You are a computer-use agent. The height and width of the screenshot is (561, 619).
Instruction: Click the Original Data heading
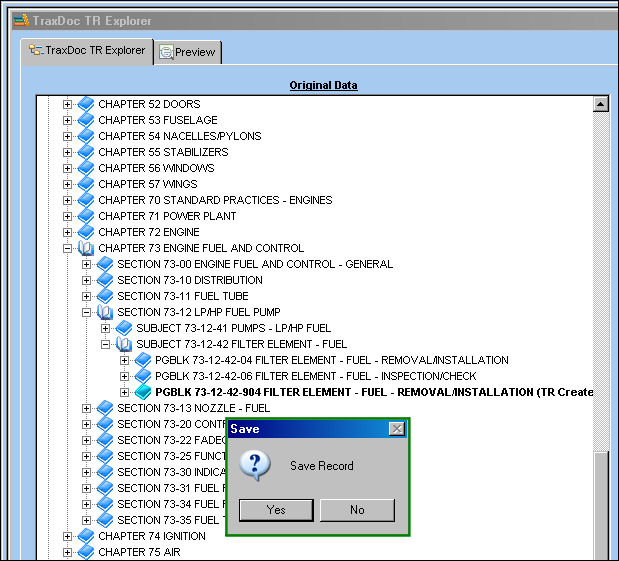point(323,85)
